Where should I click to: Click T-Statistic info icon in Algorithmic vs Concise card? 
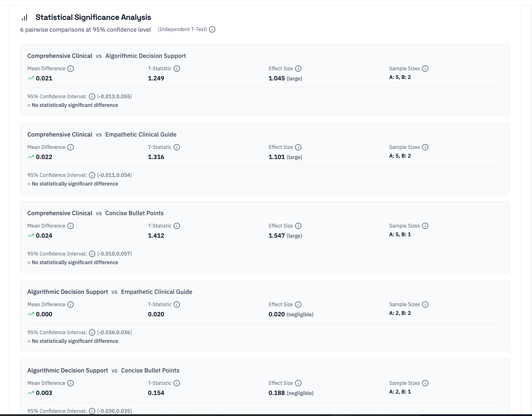177,383
